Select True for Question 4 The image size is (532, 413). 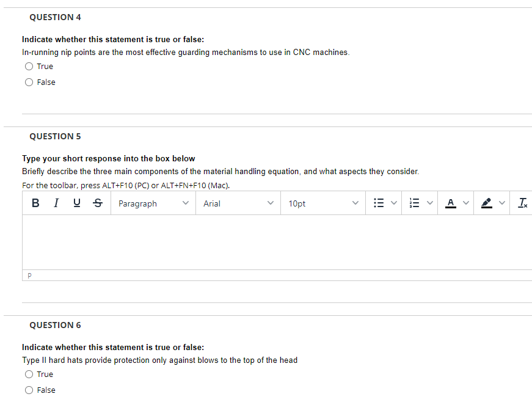point(29,66)
